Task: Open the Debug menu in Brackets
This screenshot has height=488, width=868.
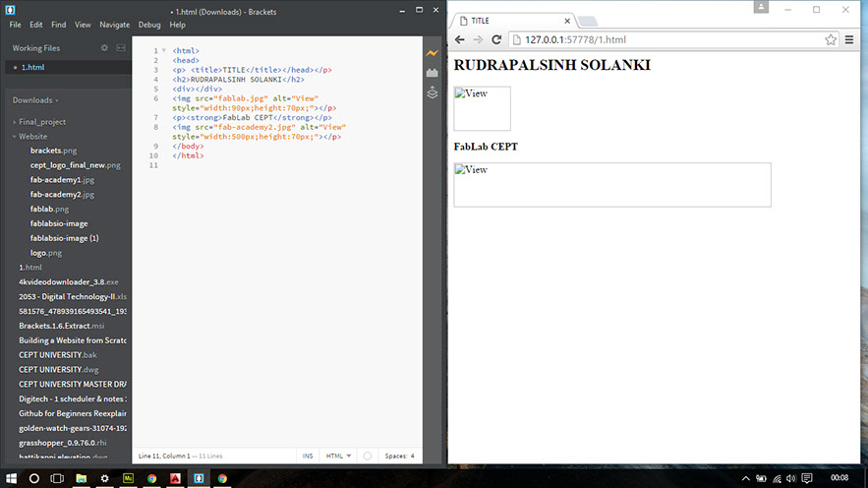Action: tap(148, 25)
